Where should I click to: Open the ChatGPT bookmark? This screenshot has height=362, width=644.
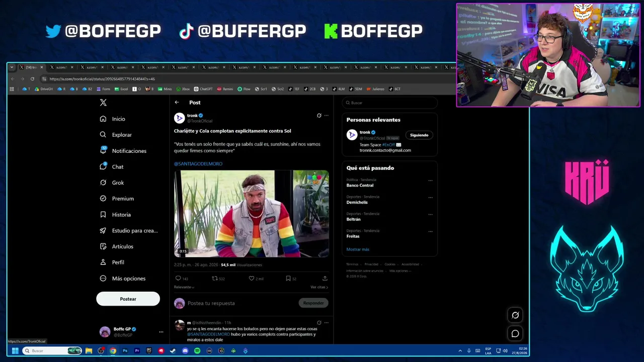203,89
